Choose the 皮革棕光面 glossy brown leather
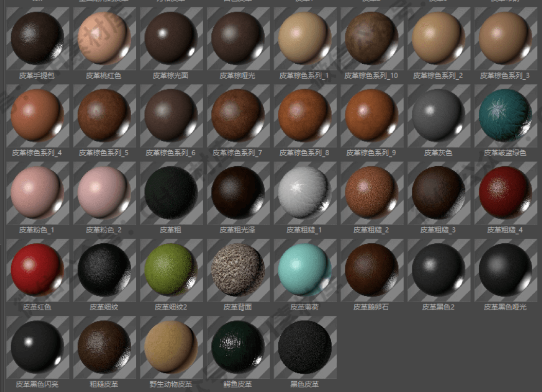 [x=171, y=39]
